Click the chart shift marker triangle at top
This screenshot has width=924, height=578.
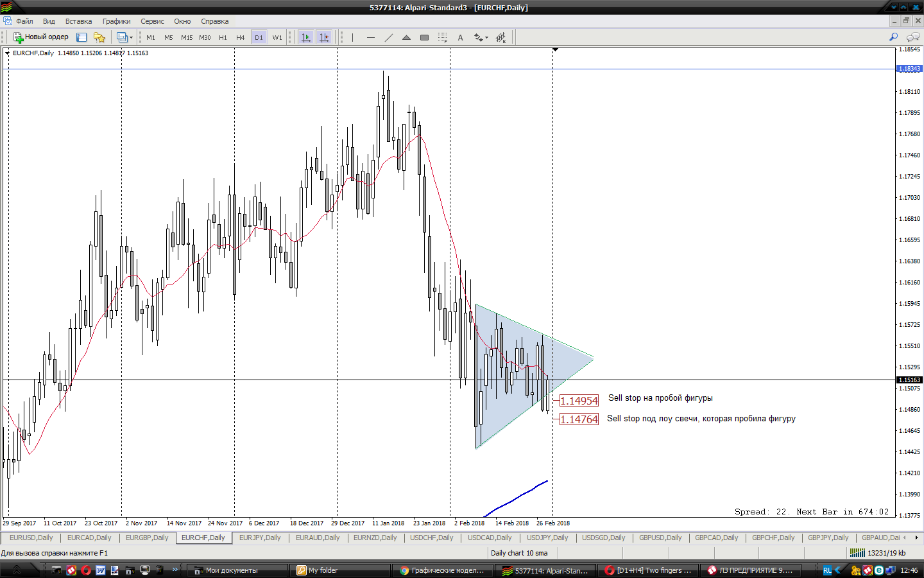click(x=555, y=49)
